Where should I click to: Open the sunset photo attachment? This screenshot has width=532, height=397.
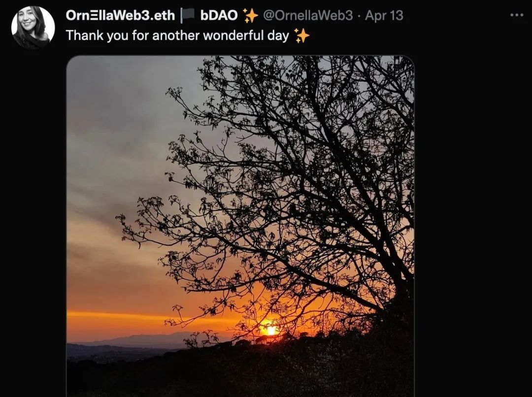point(240,226)
